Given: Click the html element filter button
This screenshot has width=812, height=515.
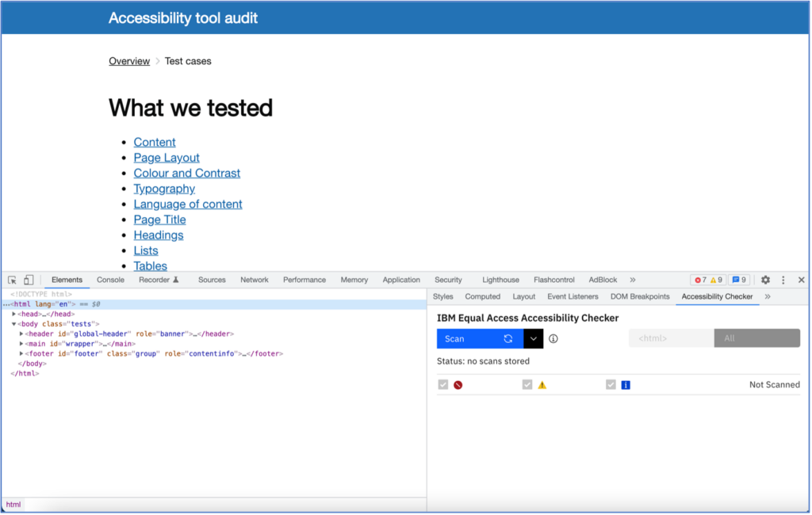Looking at the screenshot, I should tap(672, 338).
